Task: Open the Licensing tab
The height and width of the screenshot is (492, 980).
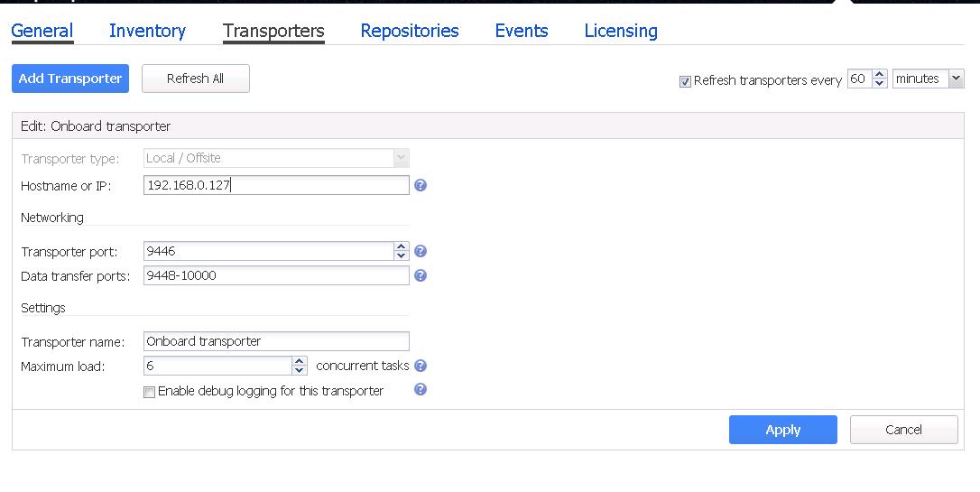Action: pyautogui.click(x=621, y=31)
